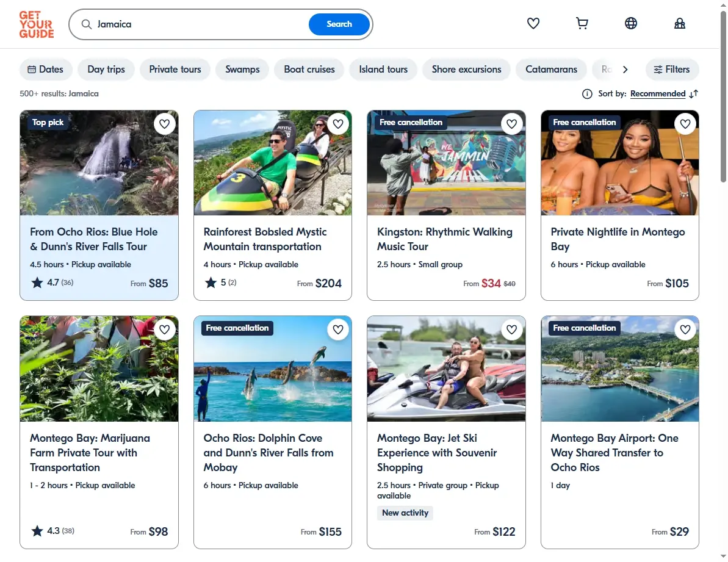
Task: Select the Boat cruises chip
Action: (x=309, y=69)
